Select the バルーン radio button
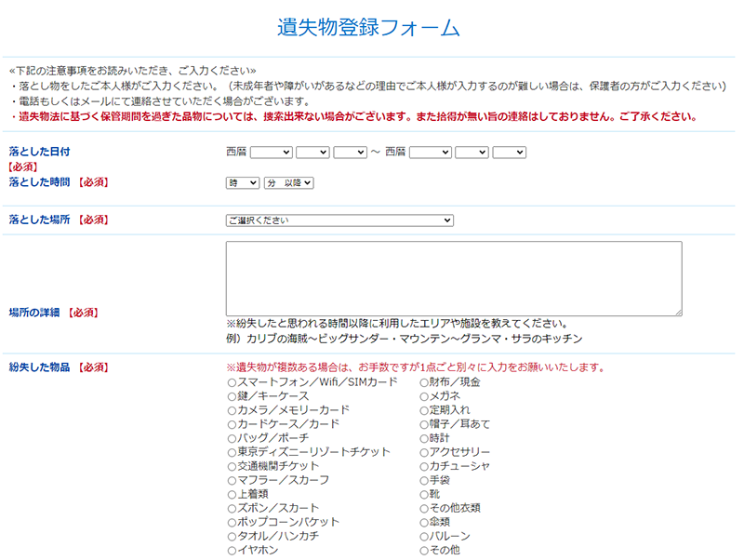Viewport: 744px width, 560px height. (x=424, y=537)
